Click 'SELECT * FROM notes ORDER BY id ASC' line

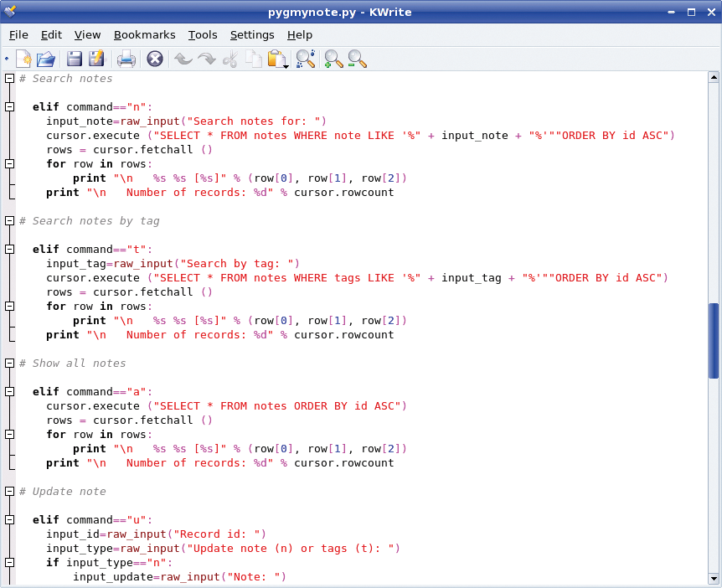point(226,405)
